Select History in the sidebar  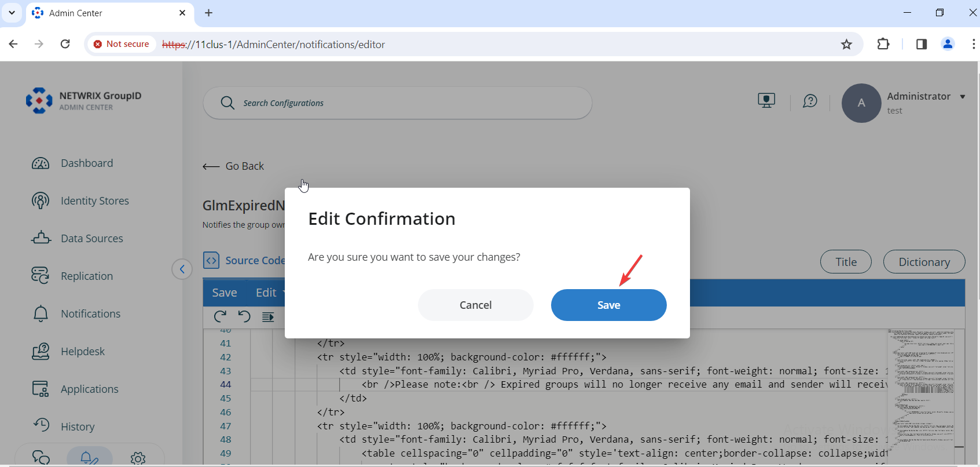point(78,426)
